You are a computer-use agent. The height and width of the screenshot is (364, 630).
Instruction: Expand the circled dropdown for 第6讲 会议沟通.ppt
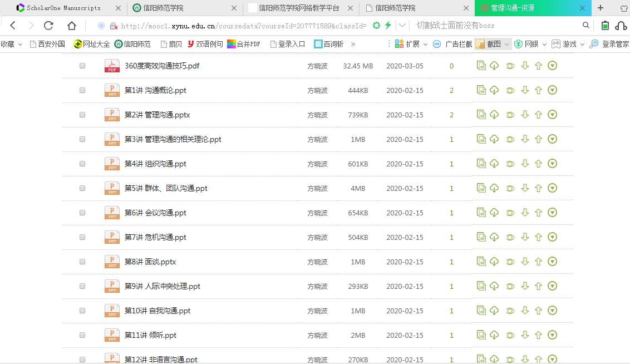click(x=552, y=212)
